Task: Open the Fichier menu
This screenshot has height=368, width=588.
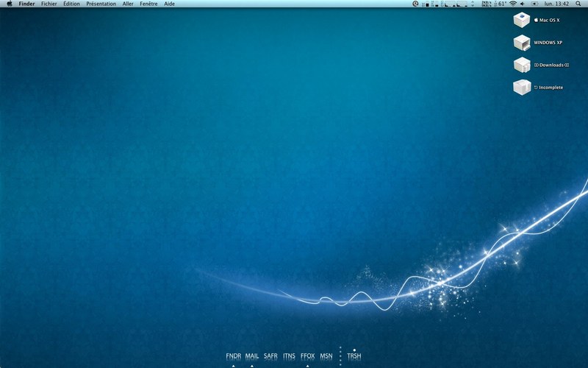Action: click(x=49, y=4)
